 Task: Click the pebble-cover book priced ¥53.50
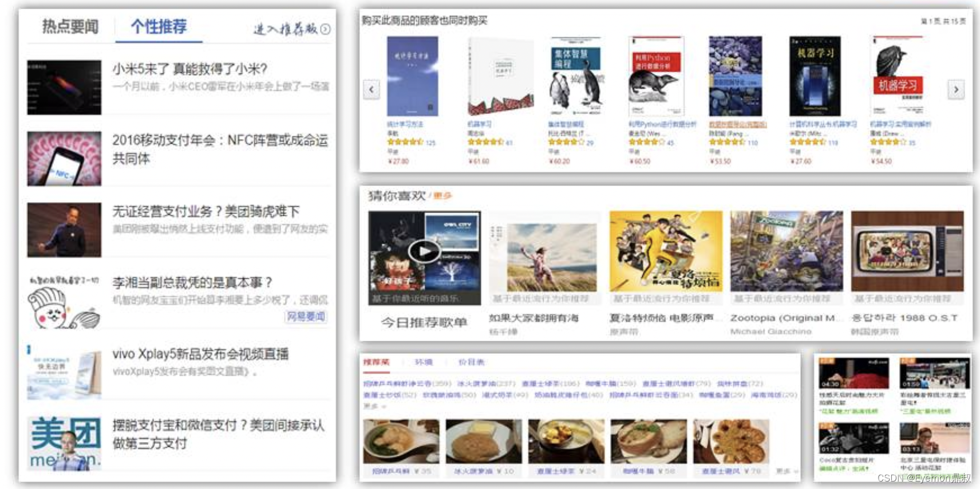coord(735,76)
